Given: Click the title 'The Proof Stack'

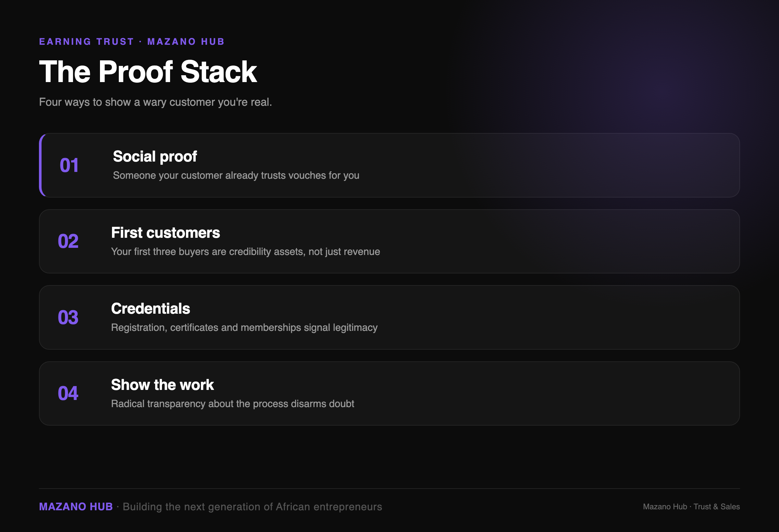Looking at the screenshot, I should 148,71.
